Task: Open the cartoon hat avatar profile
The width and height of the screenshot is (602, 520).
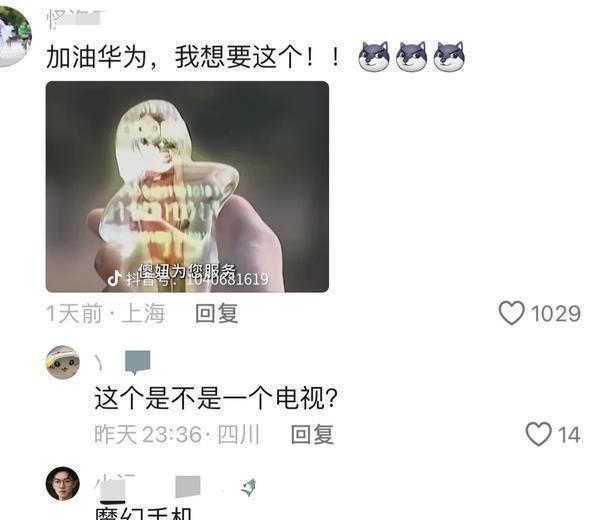Action: point(63,362)
